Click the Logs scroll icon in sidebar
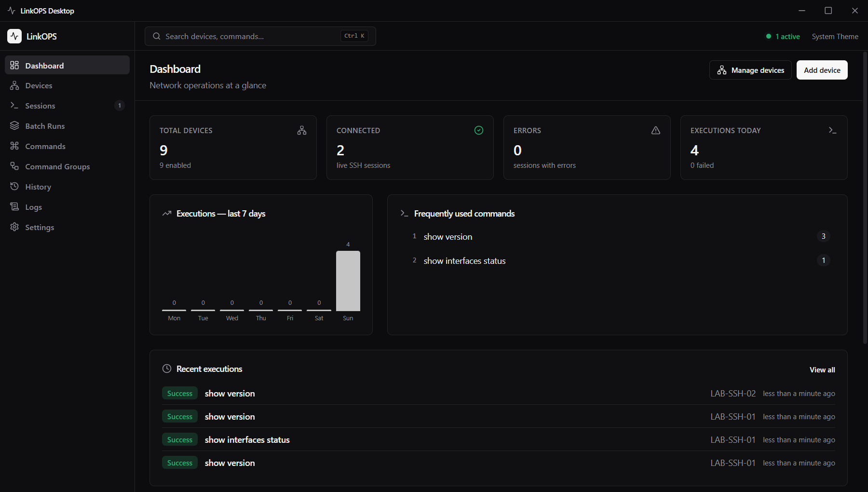This screenshot has height=492, width=868. click(x=14, y=206)
